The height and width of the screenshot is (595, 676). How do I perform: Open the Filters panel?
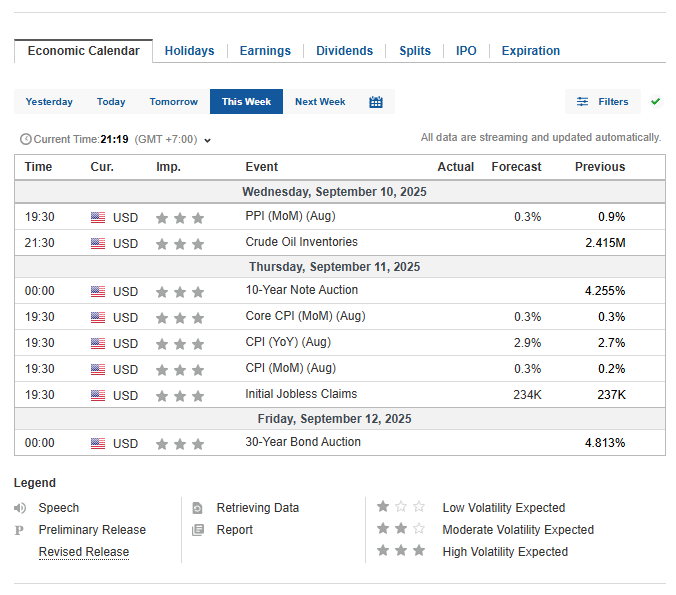(602, 102)
